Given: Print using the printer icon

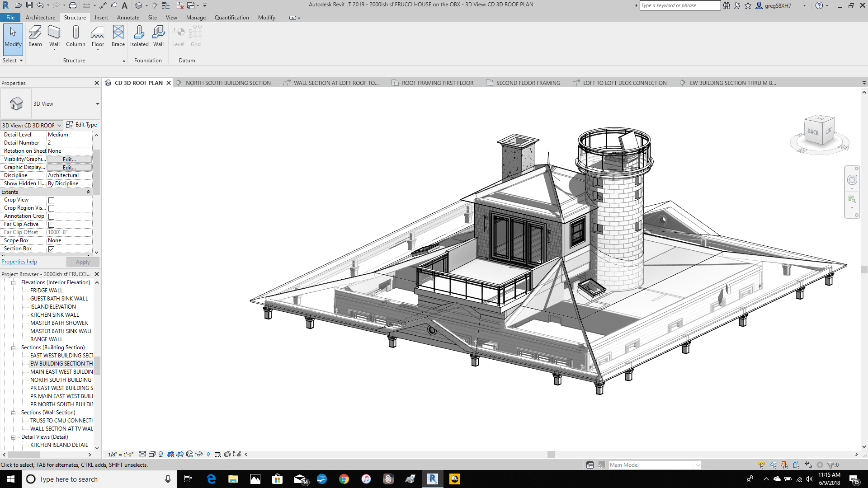Looking at the screenshot, I should click(x=73, y=5).
